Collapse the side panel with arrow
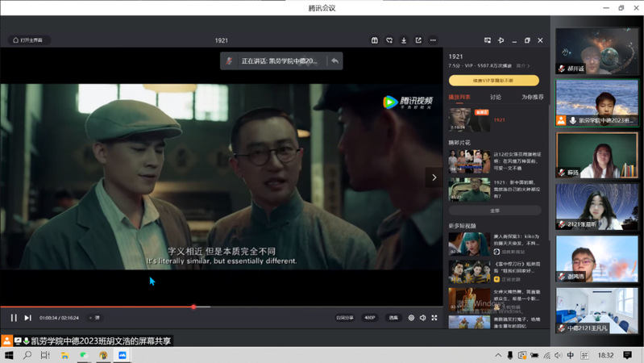644x363 pixels. click(x=434, y=177)
